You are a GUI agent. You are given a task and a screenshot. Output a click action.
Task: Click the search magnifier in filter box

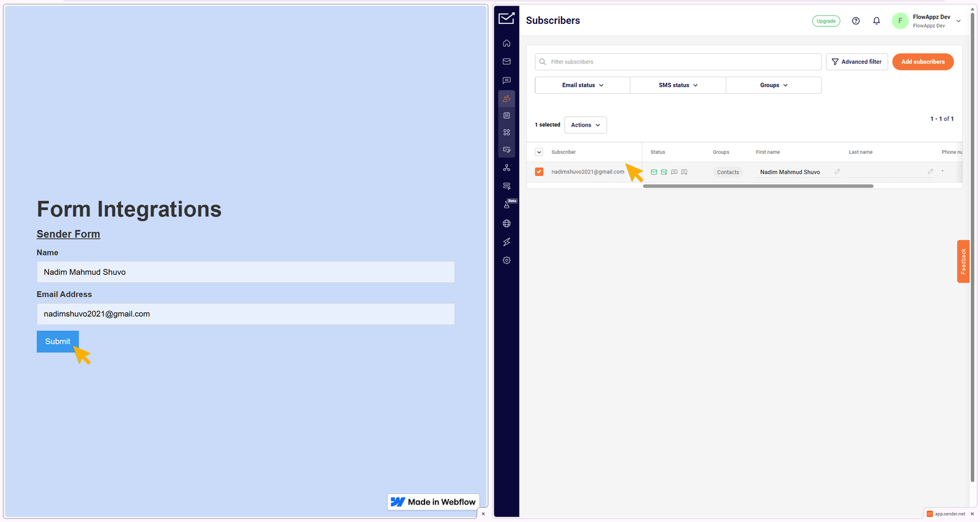pos(543,62)
